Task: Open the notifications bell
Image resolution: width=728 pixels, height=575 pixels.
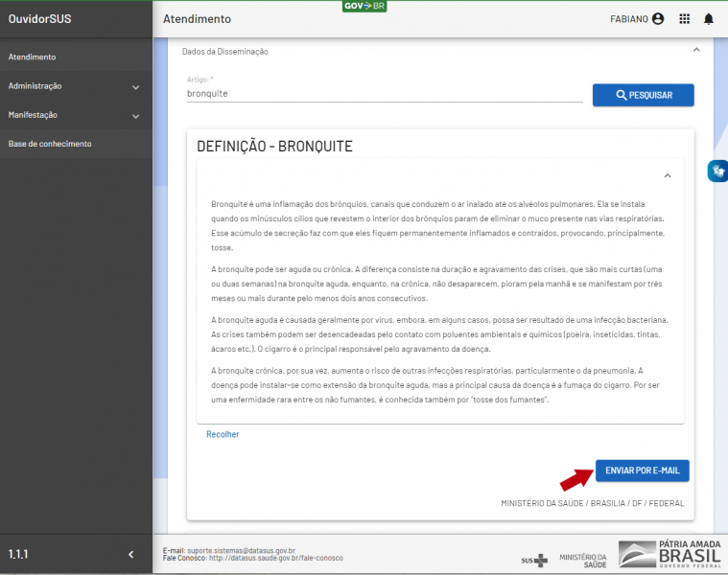Action: tap(709, 19)
